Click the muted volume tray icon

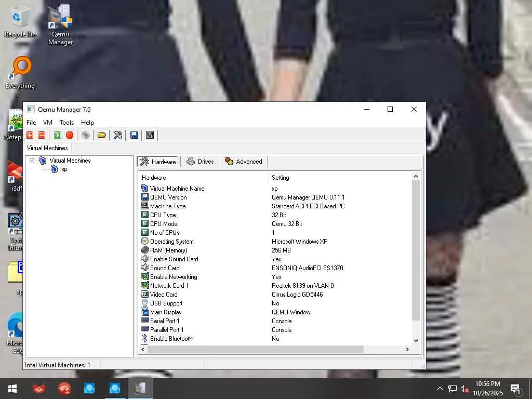(x=464, y=389)
